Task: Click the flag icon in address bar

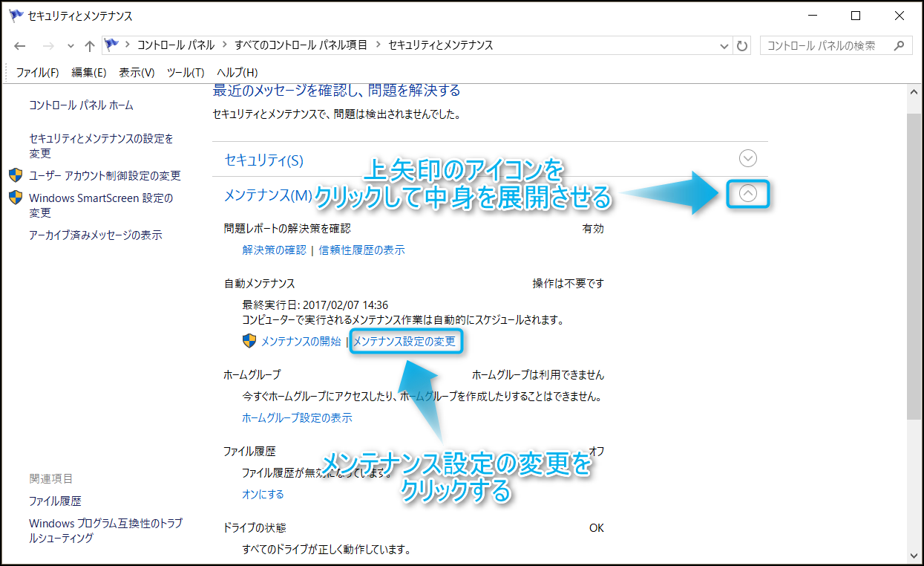Action: pos(112,45)
